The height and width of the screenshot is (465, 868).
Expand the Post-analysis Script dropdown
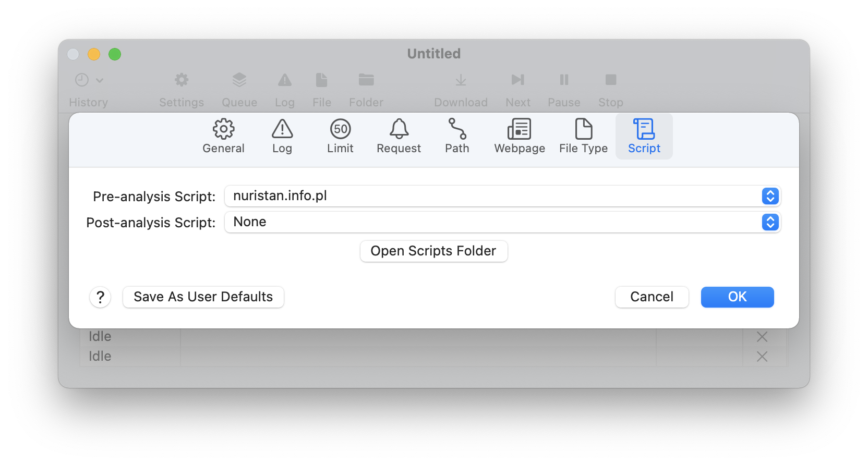click(770, 222)
